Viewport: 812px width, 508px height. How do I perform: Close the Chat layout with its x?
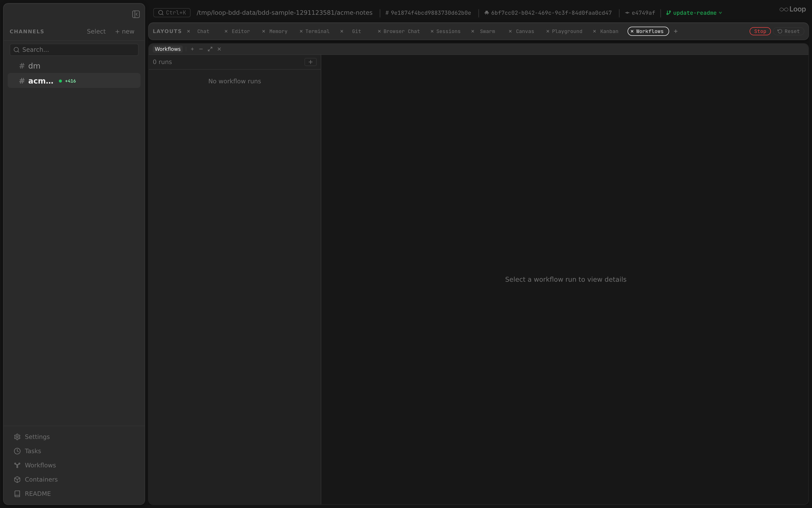point(189,31)
